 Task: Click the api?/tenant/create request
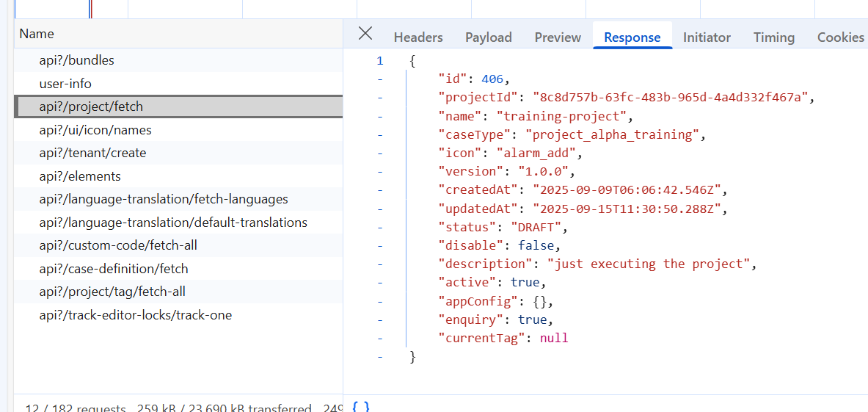[92, 153]
